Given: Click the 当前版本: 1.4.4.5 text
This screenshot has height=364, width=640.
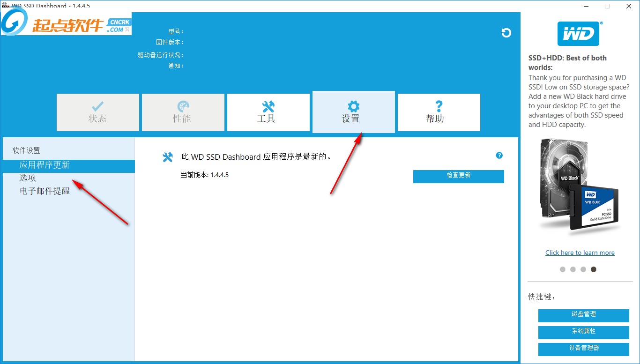Looking at the screenshot, I should 205,175.
